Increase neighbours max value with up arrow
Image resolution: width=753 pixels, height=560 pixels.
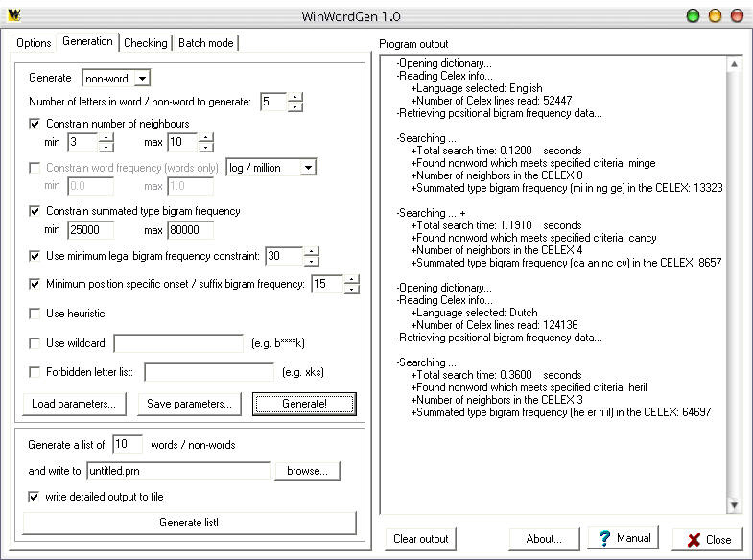coord(205,137)
